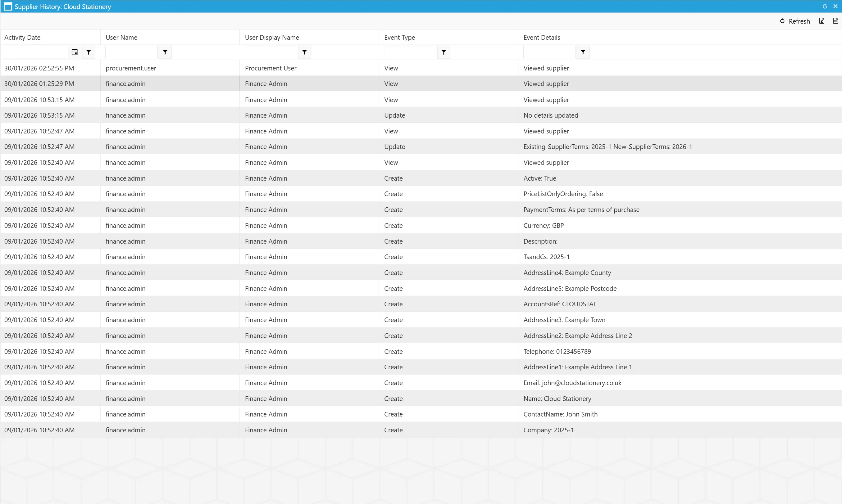Select the PaymentTerms: As per terms of purchase cell

(680, 209)
